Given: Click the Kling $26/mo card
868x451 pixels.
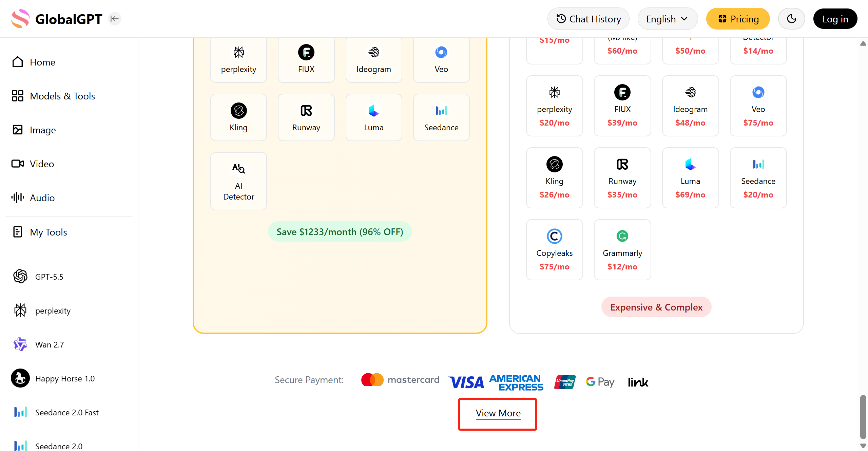Looking at the screenshot, I should (554, 178).
